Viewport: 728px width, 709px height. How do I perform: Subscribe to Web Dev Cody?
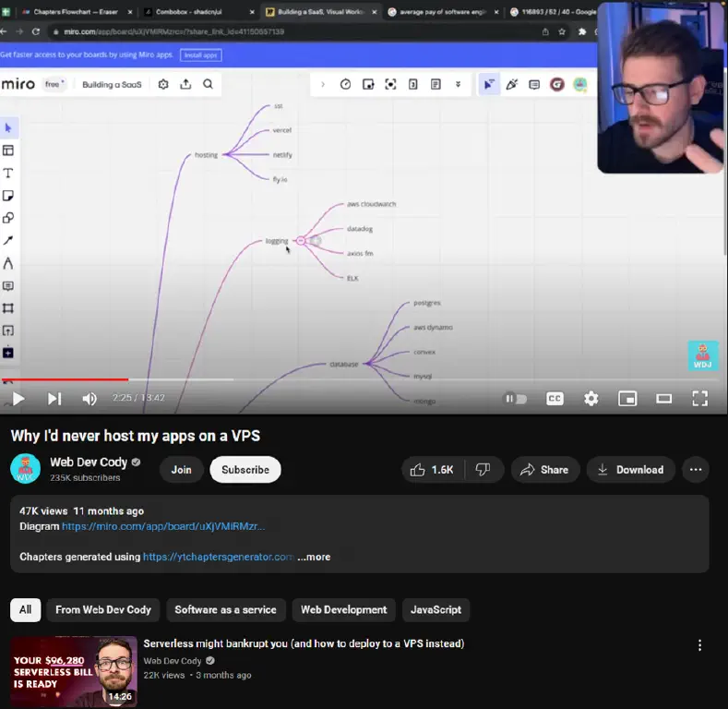click(245, 470)
